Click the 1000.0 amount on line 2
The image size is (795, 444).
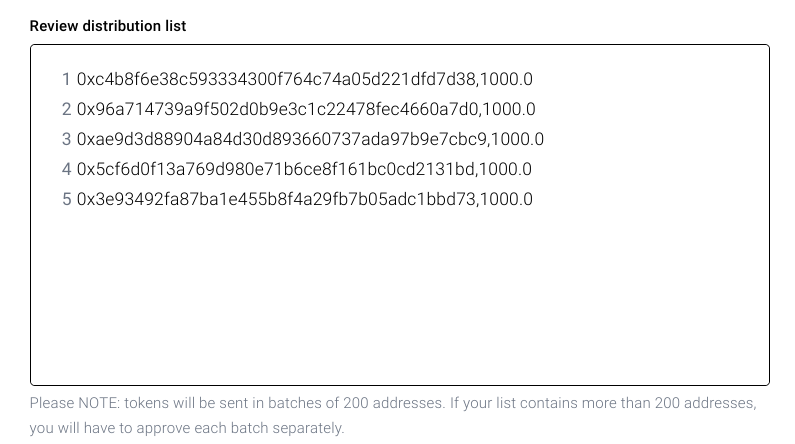click(x=512, y=109)
